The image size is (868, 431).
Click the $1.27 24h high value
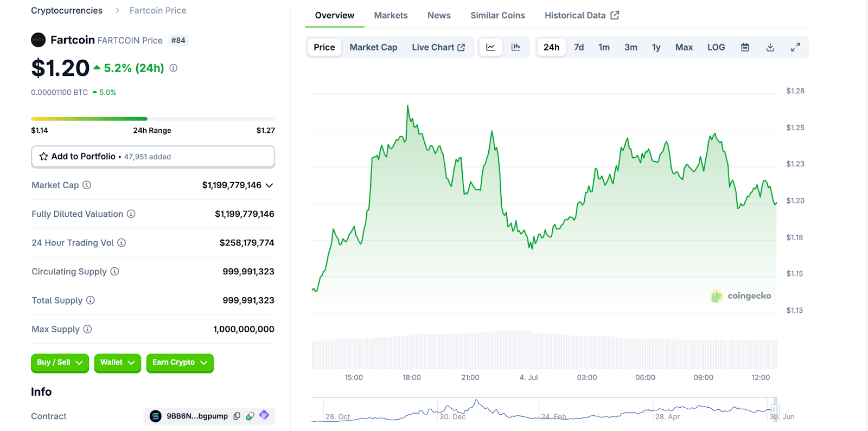[x=266, y=130]
